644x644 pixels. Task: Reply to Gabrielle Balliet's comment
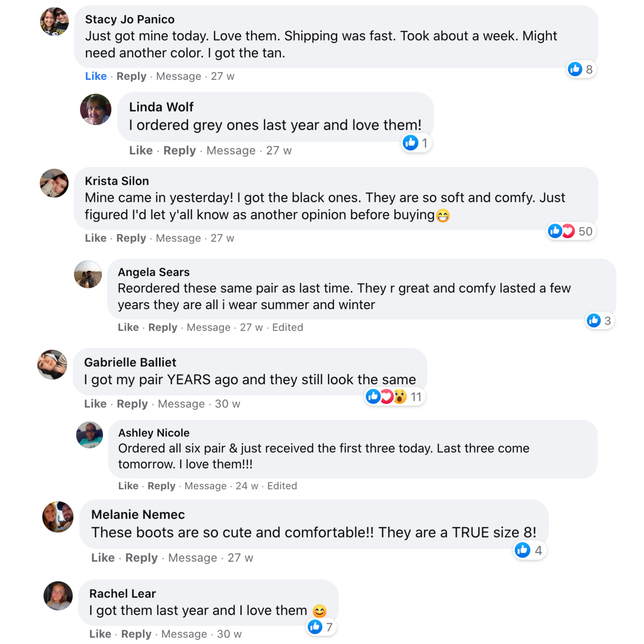pyautogui.click(x=132, y=404)
